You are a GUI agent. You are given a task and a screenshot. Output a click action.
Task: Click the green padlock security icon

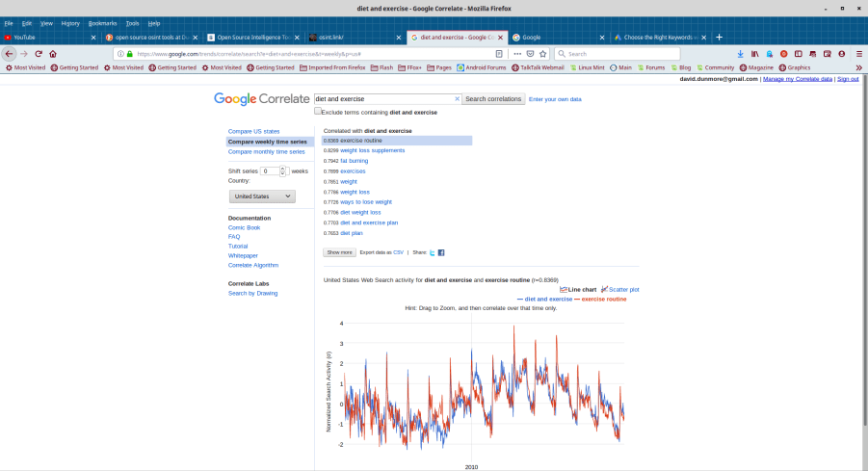click(129, 54)
